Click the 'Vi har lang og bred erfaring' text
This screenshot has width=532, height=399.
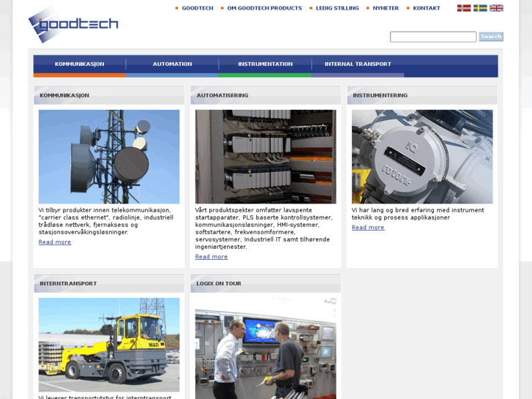[418, 214]
